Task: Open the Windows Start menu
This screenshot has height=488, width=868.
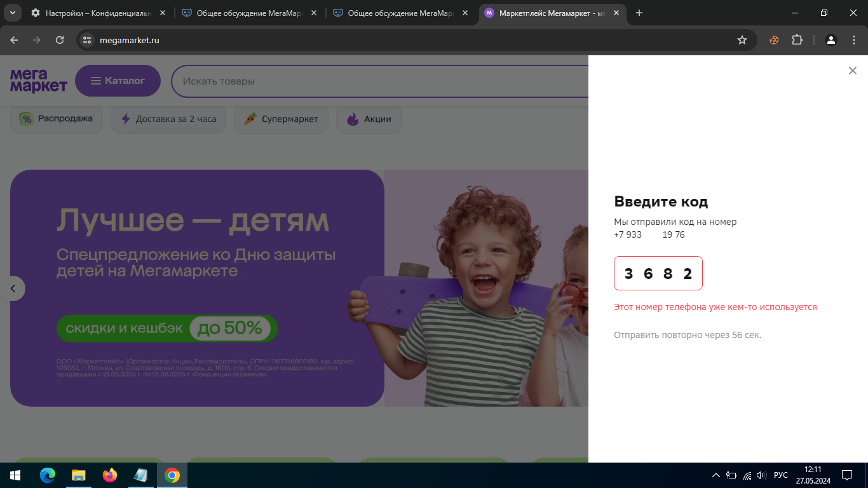Action: coord(15,475)
